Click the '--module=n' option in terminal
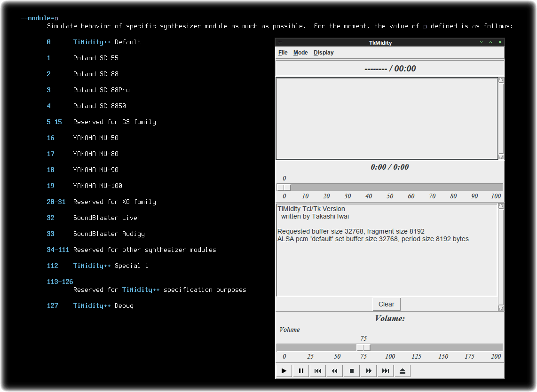The width and height of the screenshot is (537, 392). (x=39, y=18)
